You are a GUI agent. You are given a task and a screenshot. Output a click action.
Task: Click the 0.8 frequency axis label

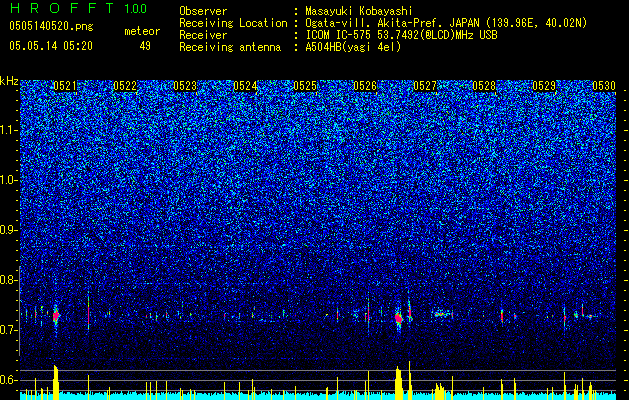[x=9, y=280]
